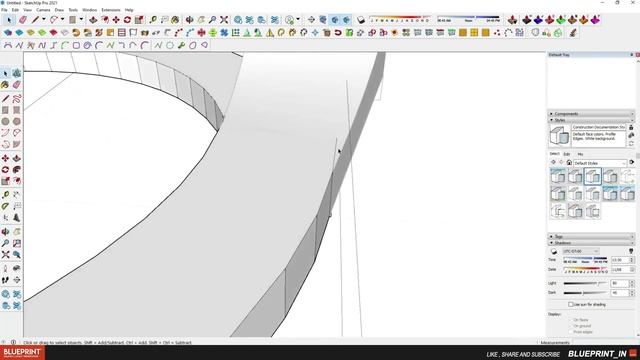Collapse the Styles panel
This screenshot has width=640, height=360.
click(591, 120)
